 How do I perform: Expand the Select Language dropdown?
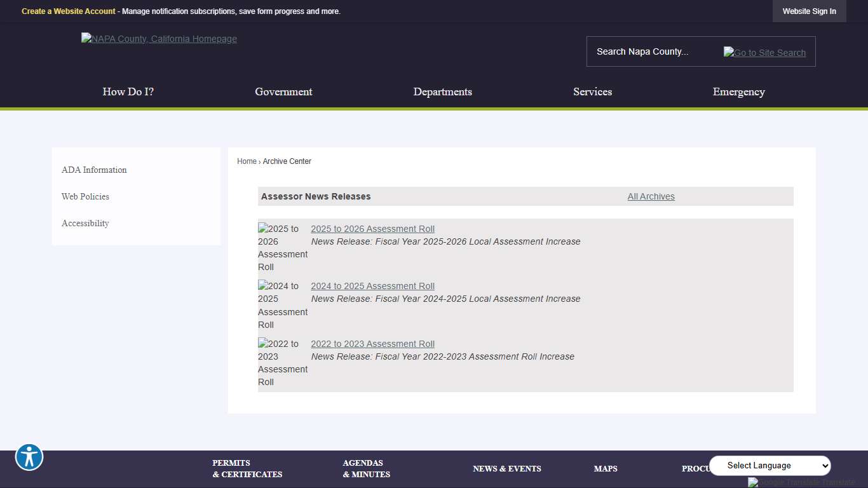(x=770, y=465)
